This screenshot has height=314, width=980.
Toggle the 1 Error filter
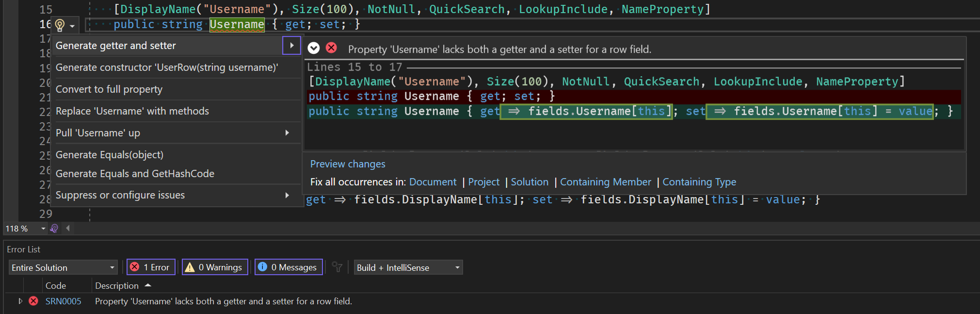151,267
